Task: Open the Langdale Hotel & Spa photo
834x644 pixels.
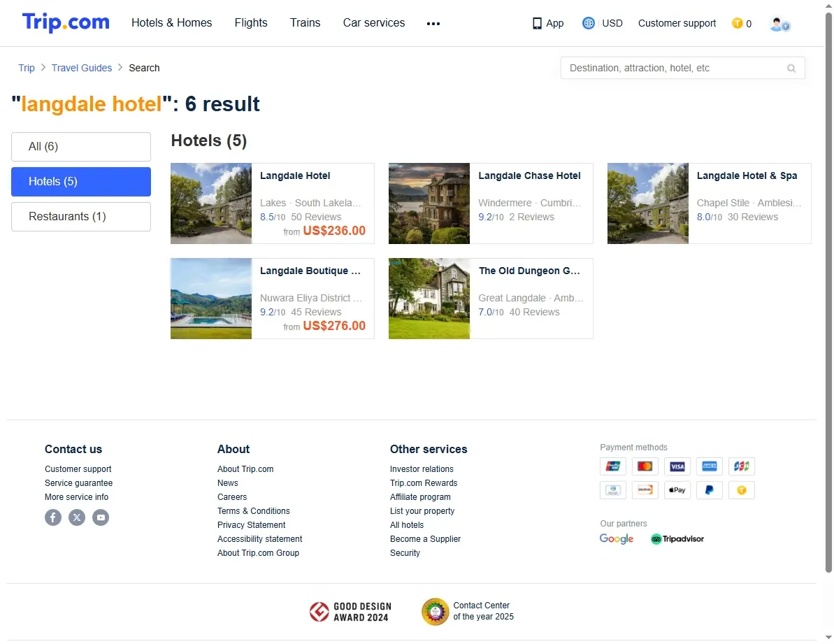Action: pos(648,203)
